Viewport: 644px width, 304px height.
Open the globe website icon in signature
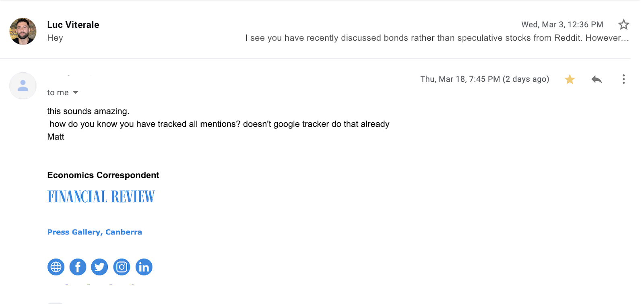[56, 267]
